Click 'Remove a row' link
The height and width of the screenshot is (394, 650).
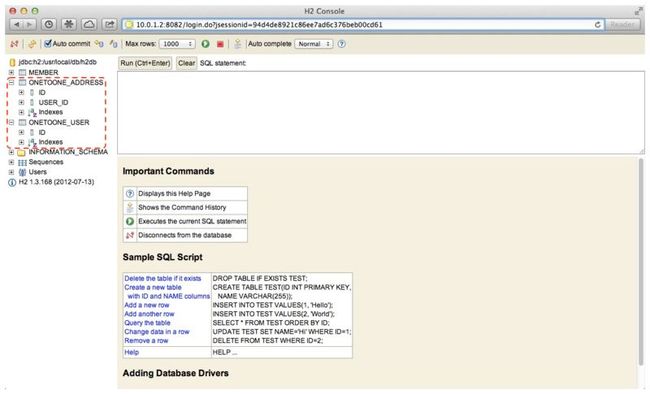point(146,340)
